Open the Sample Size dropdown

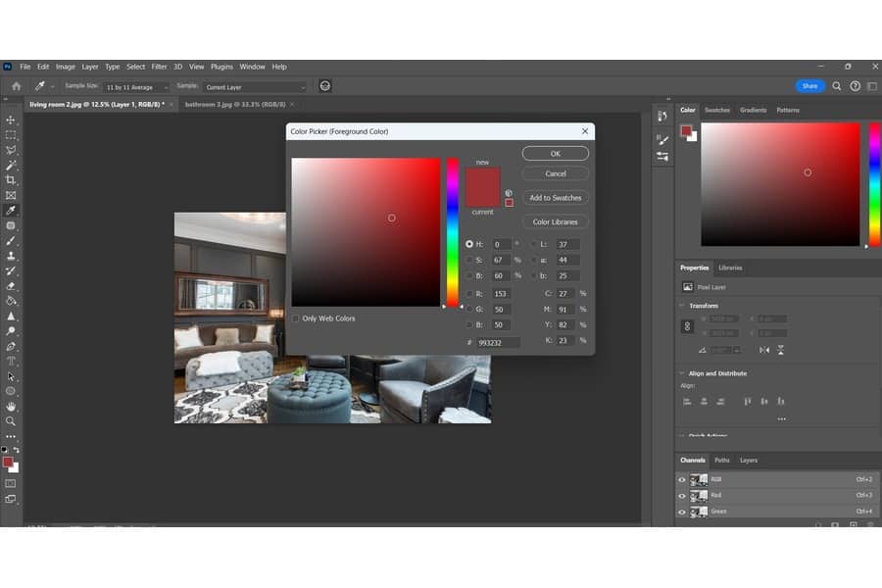pos(136,87)
